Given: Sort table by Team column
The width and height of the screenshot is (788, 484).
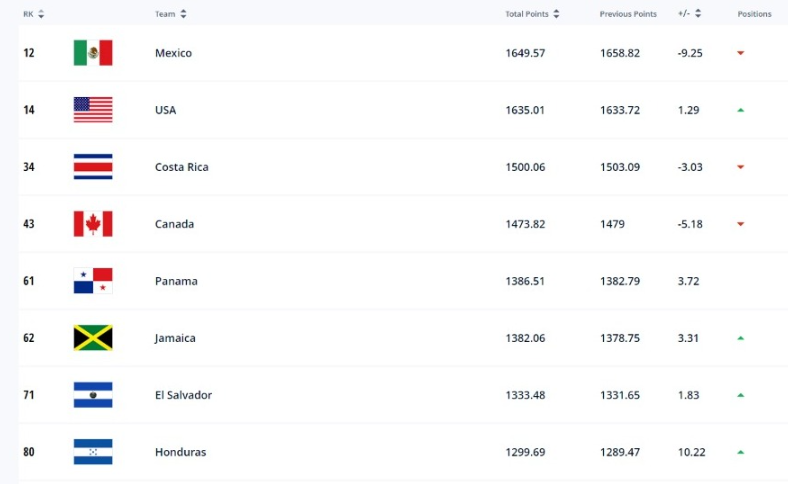Looking at the screenshot, I should [171, 14].
